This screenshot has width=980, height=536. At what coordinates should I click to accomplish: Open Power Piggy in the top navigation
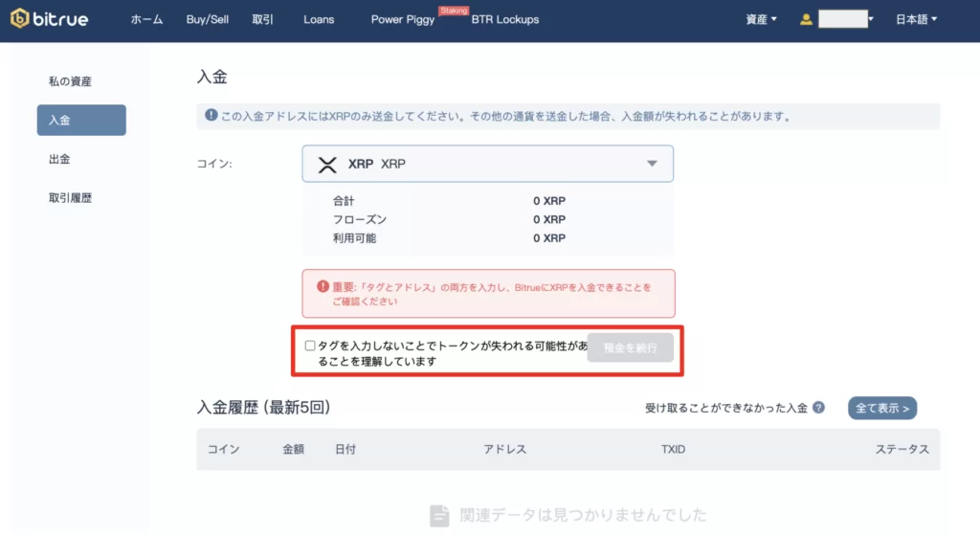(x=403, y=19)
